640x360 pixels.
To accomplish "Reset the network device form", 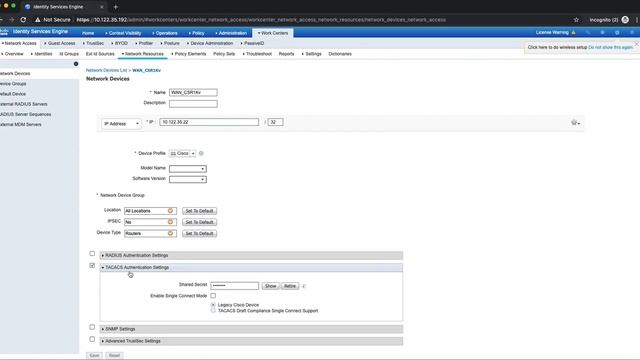I will (x=114, y=356).
